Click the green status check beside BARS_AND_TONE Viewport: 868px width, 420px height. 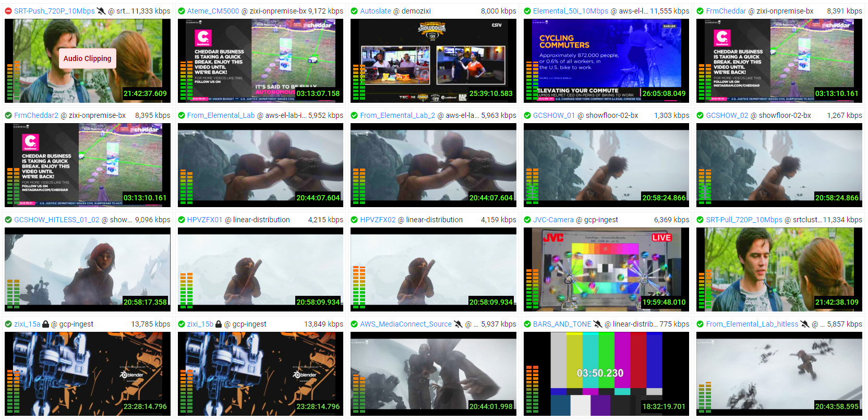[527, 324]
